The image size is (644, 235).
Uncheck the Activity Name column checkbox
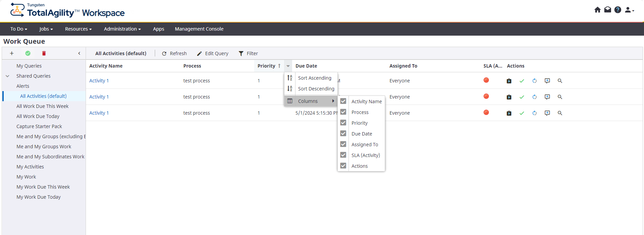point(343,101)
